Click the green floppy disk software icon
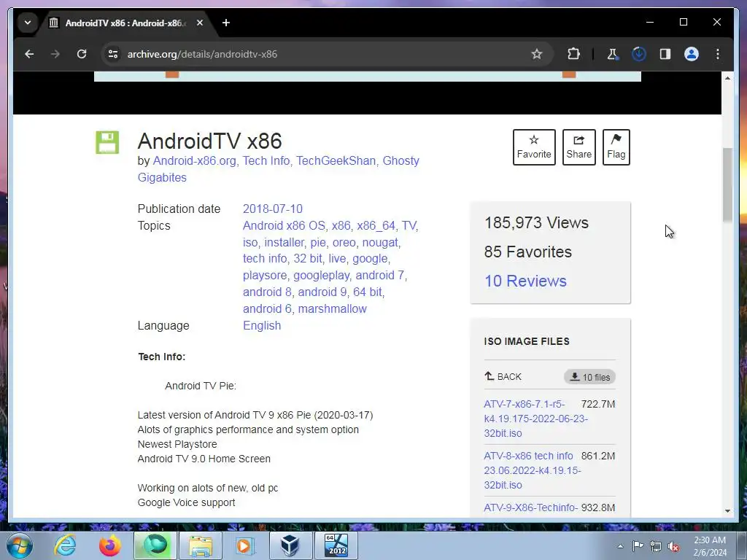Viewport: 747px width, 560px height. coord(107,142)
